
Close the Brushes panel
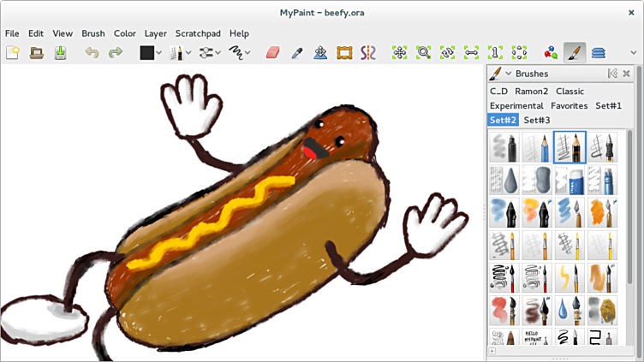pos(627,74)
